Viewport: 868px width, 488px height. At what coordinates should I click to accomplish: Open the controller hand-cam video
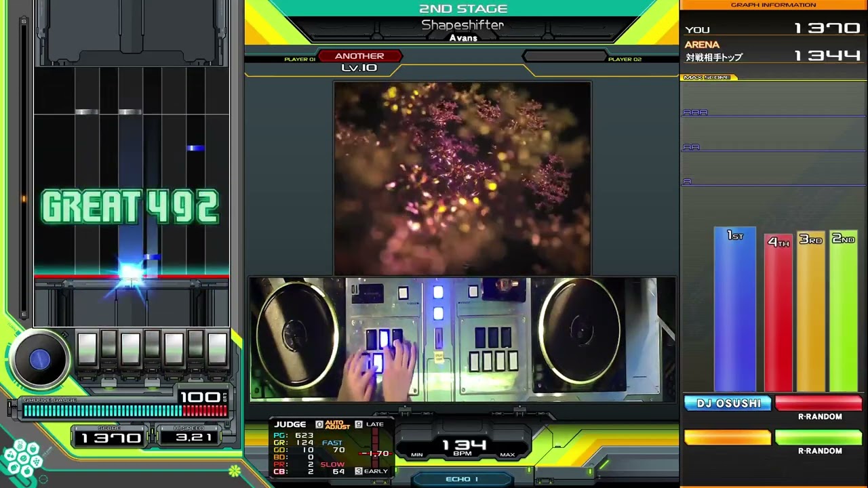(462, 339)
